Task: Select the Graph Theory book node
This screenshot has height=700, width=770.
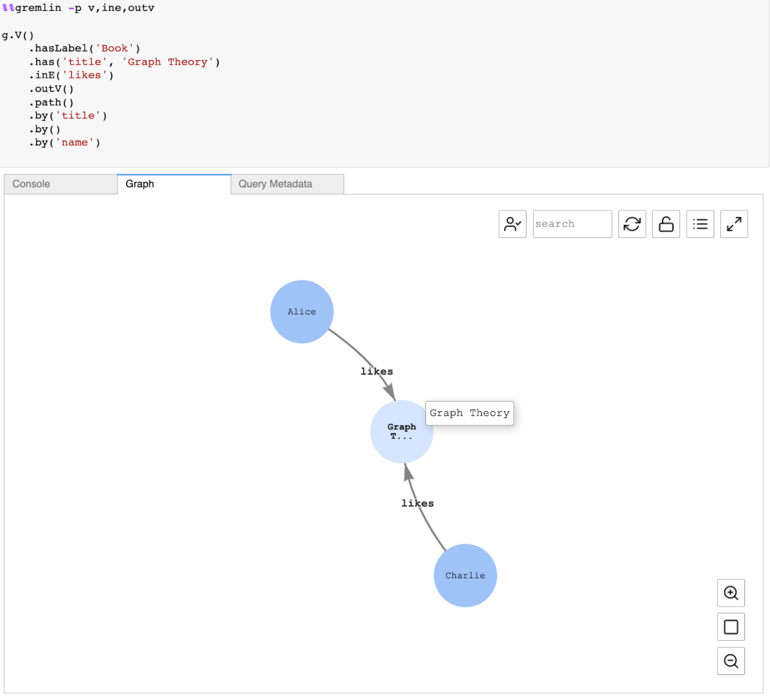Action: [x=401, y=432]
